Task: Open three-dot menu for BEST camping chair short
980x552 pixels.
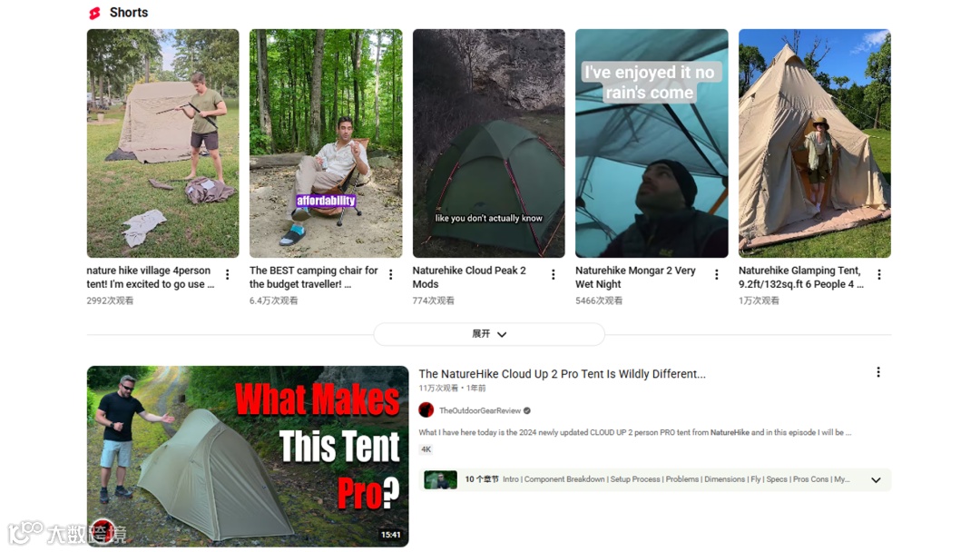Action: 390,274
